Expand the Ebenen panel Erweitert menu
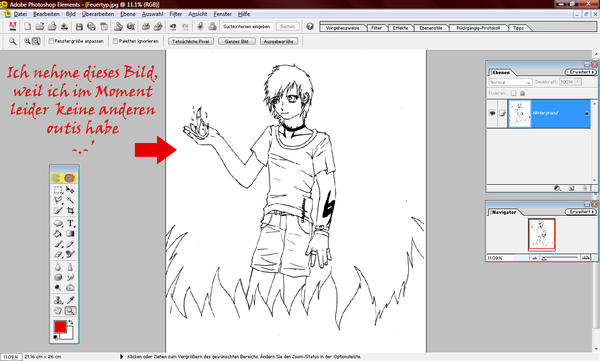This screenshot has width=600, height=361. tap(580, 72)
